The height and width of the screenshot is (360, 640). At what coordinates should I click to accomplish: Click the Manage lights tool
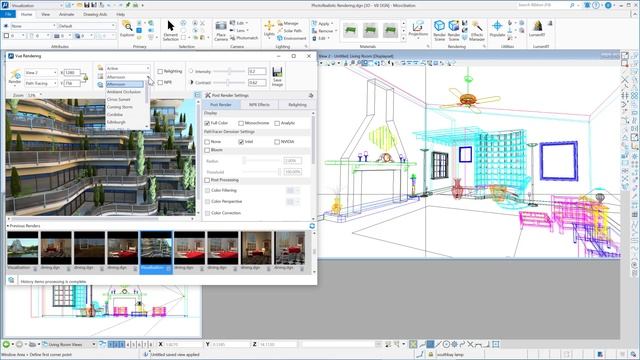click(x=288, y=23)
